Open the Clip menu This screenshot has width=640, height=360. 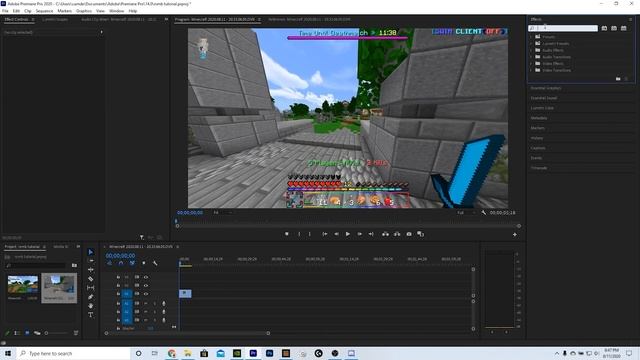(28, 11)
